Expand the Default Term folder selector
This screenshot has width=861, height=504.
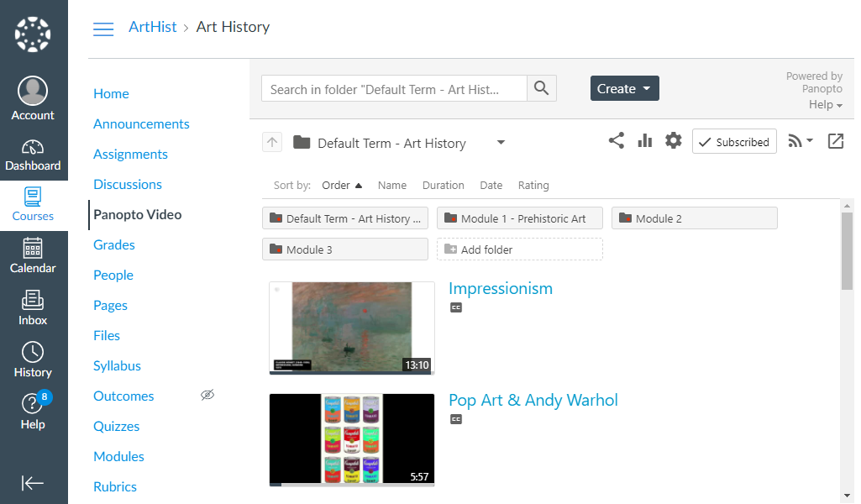click(x=501, y=143)
